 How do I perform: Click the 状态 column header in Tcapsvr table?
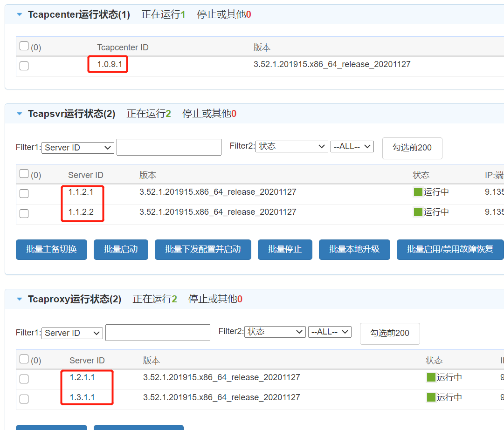(x=421, y=175)
